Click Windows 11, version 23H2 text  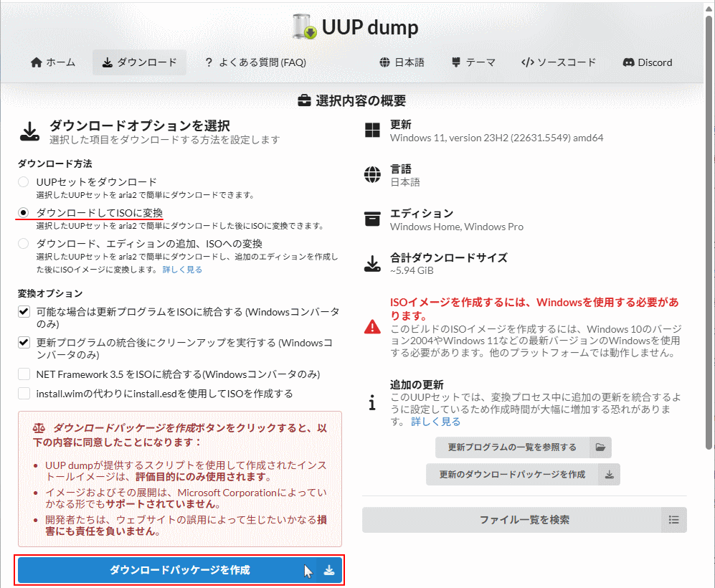click(x=496, y=138)
